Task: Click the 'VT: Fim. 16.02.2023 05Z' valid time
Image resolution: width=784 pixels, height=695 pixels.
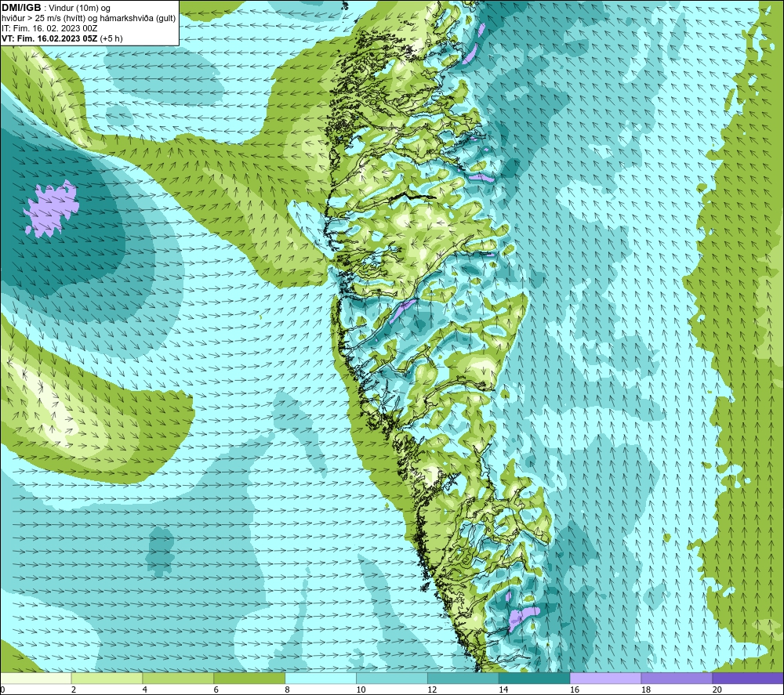Action: 49,38
